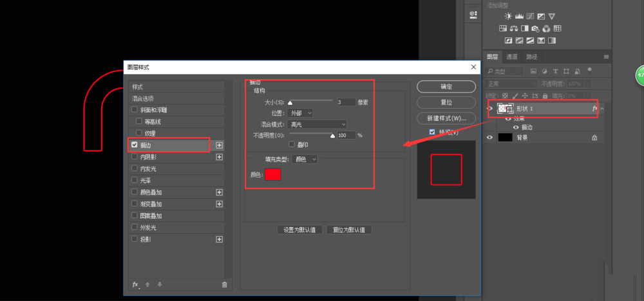Viewport: 644px width, 301px height.
Task: Add a Color Lookup adjustment (grid icon)
Action: tap(557, 28)
